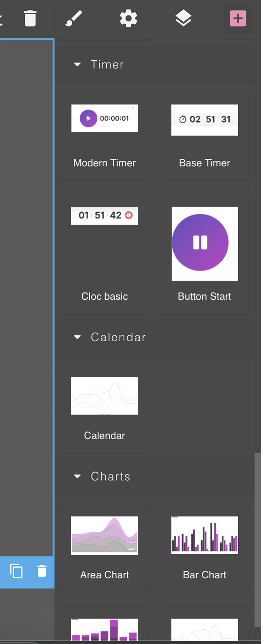Open the Style Manager brush icon

[74, 18]
